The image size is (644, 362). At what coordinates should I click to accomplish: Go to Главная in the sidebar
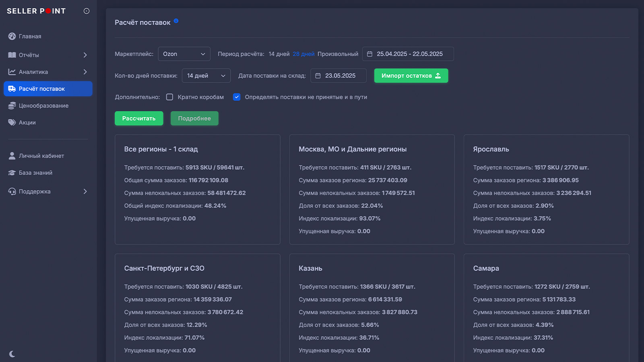[48, 36]
